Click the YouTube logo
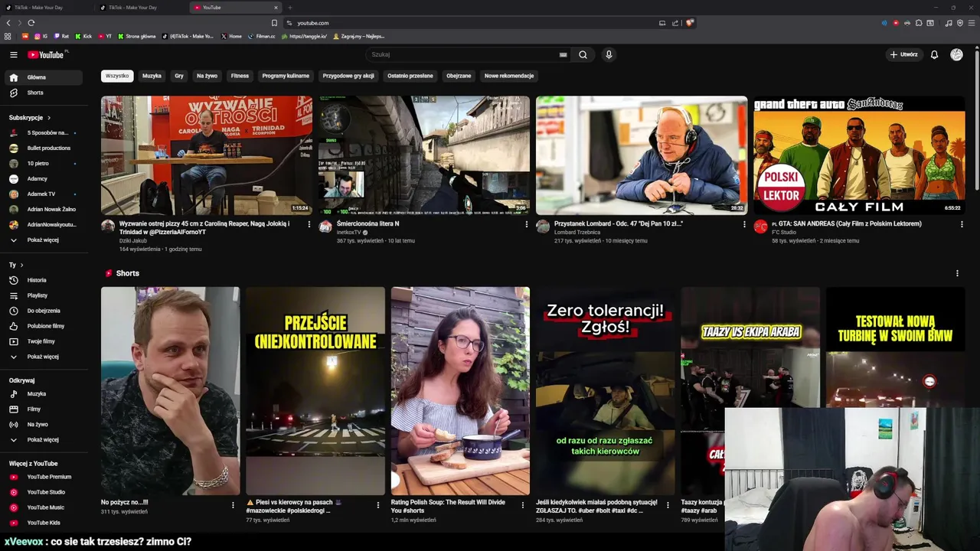 pos(47,54)
